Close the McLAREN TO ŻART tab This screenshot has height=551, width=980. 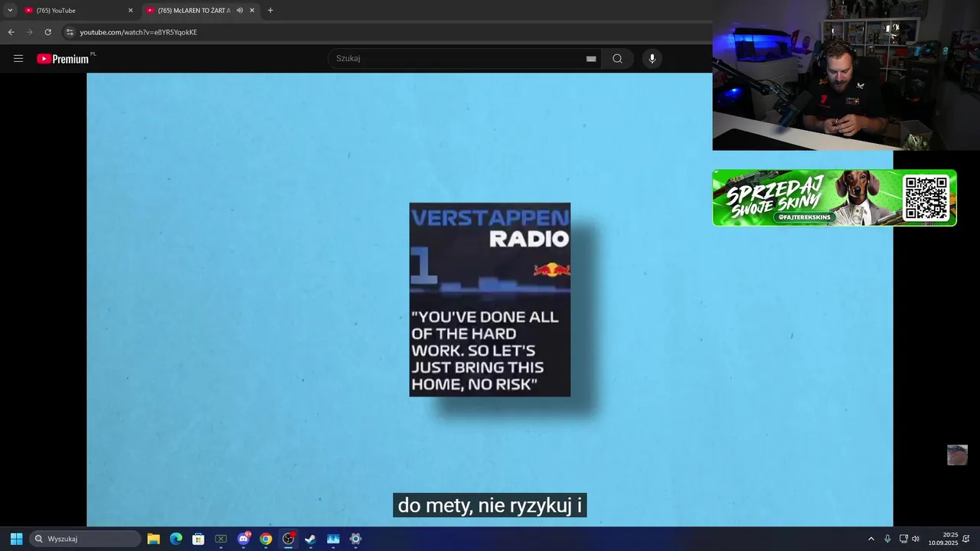[252, 11]
